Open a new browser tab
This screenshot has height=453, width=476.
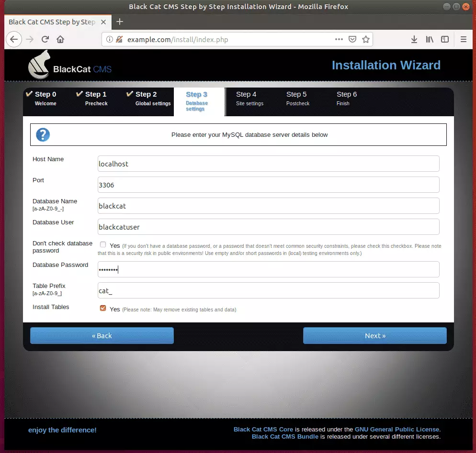coord(120,22)
